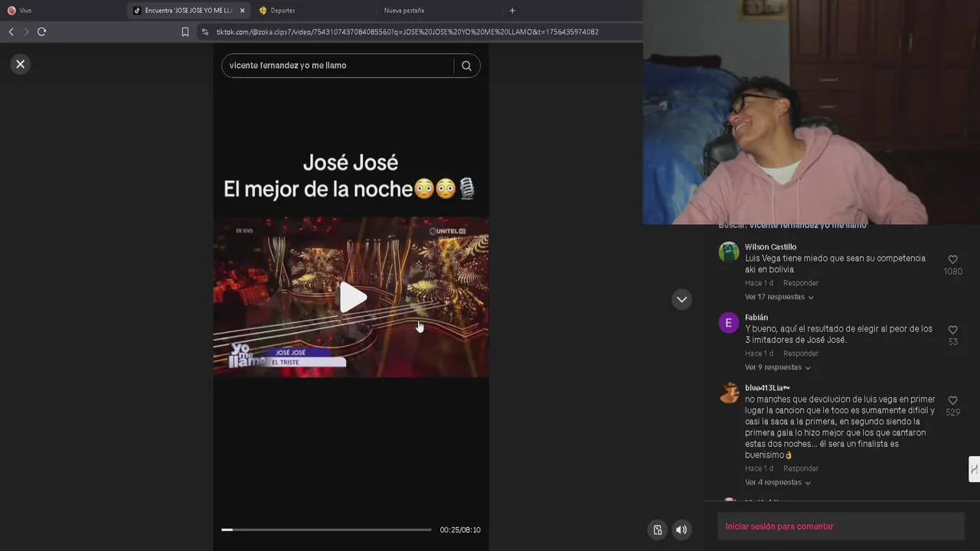Open Fabián's purple E avatar
980x551 pixels.
729,322
